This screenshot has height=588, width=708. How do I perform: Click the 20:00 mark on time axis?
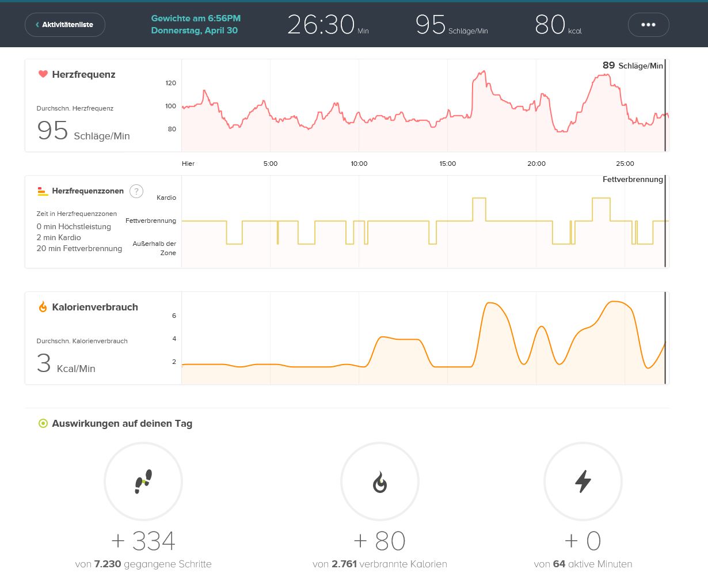point(536,164)
